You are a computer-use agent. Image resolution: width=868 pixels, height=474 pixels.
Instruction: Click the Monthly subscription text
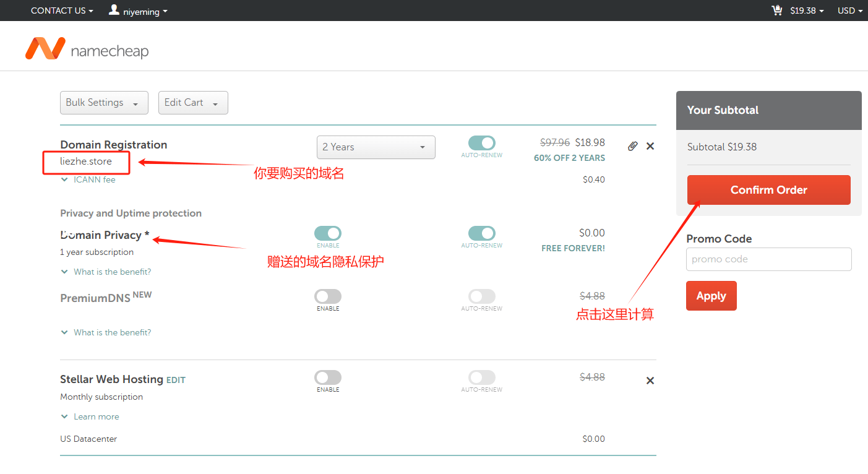(101, 397)
